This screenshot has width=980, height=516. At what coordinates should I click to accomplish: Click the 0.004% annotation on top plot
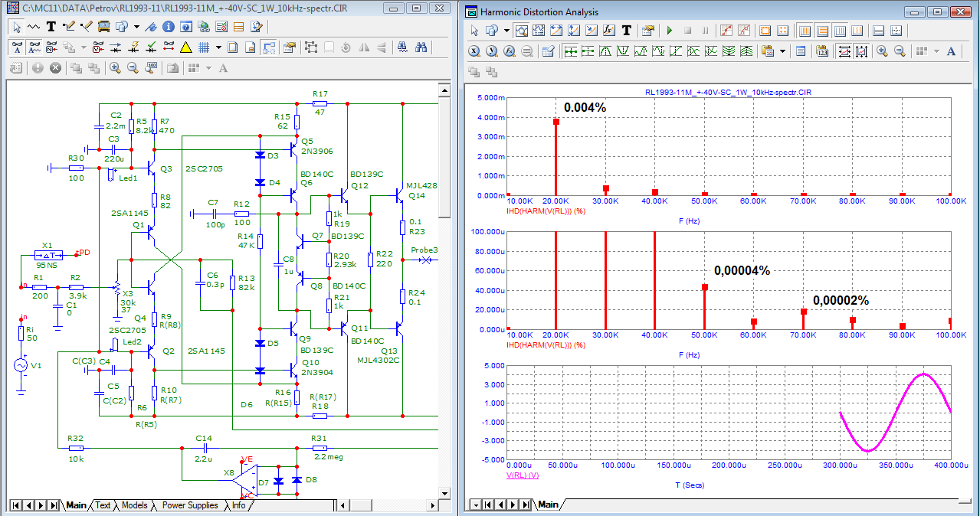585,107
